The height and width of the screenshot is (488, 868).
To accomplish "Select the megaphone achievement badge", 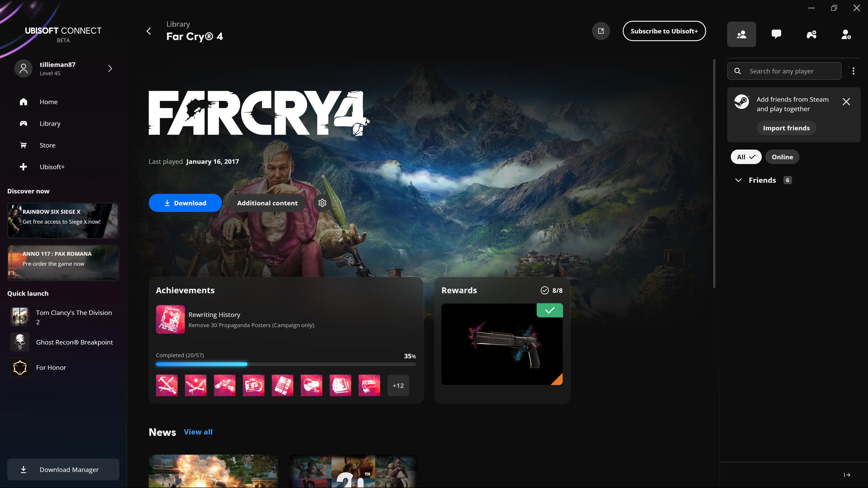I will tap(311, 385).
